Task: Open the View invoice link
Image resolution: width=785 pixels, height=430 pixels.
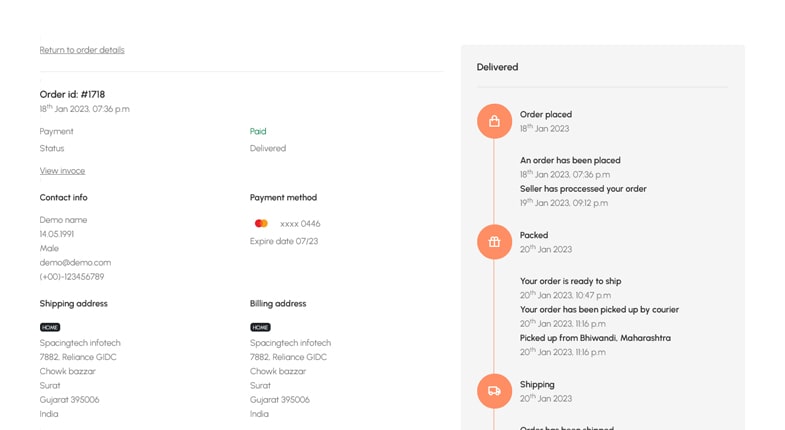Action: (x=62, y=171)
